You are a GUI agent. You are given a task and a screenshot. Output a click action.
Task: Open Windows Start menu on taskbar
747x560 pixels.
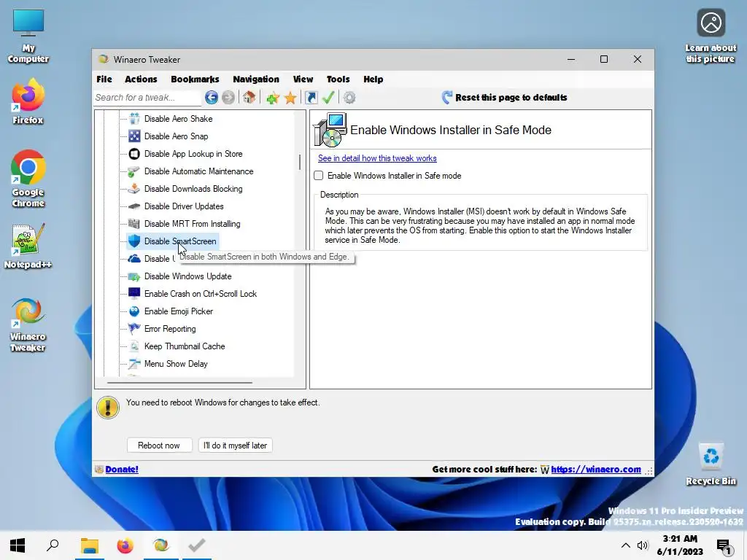[x=18, y=545]
